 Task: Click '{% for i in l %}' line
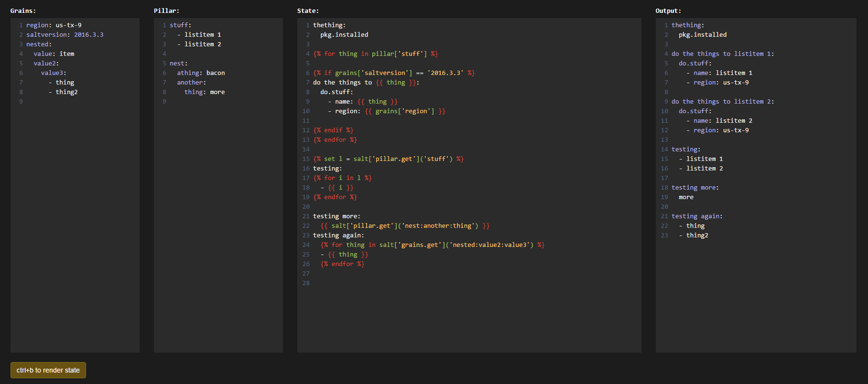tap(342, 178)
